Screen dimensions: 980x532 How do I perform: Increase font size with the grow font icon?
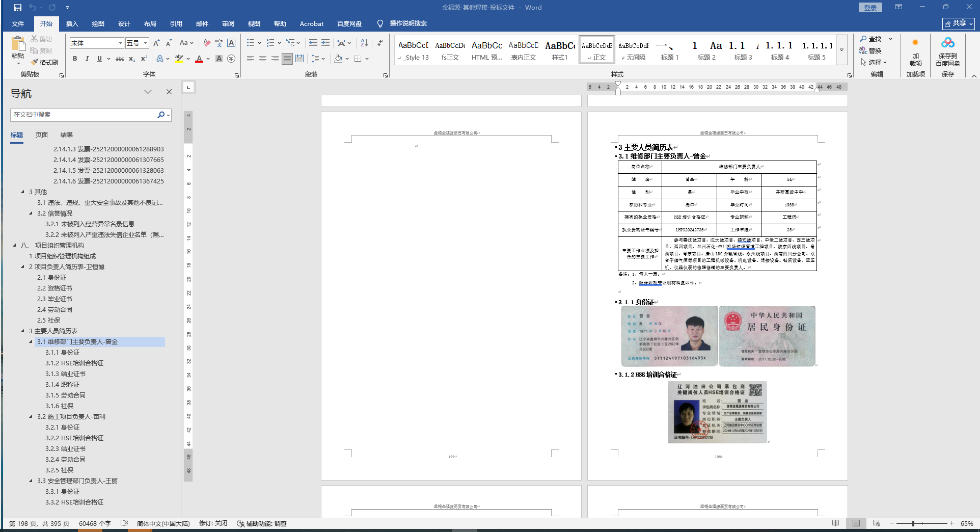(x=156, y=43)
